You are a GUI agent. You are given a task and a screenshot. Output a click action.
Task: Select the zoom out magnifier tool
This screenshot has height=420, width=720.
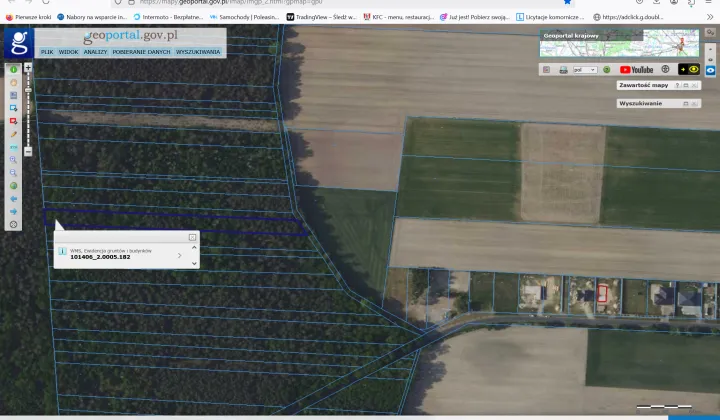pos(14,173)
